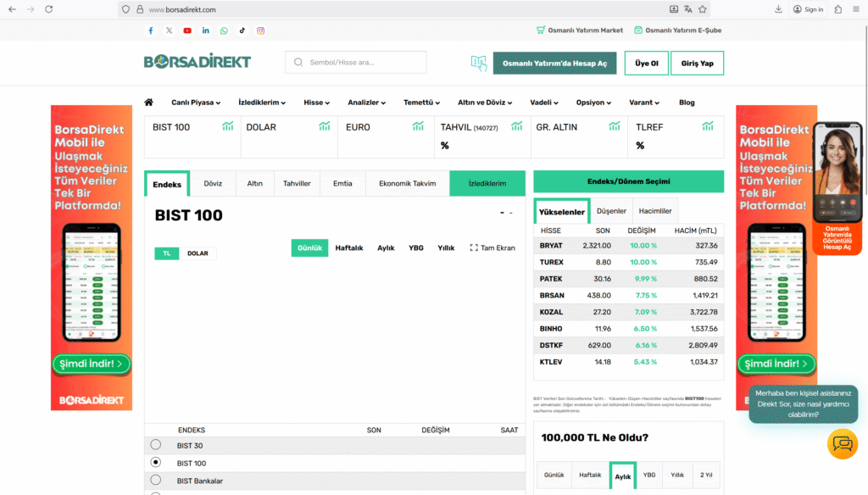868x495 pixels.
Task: Expand the Analizler menu
Action: point(366,103)
